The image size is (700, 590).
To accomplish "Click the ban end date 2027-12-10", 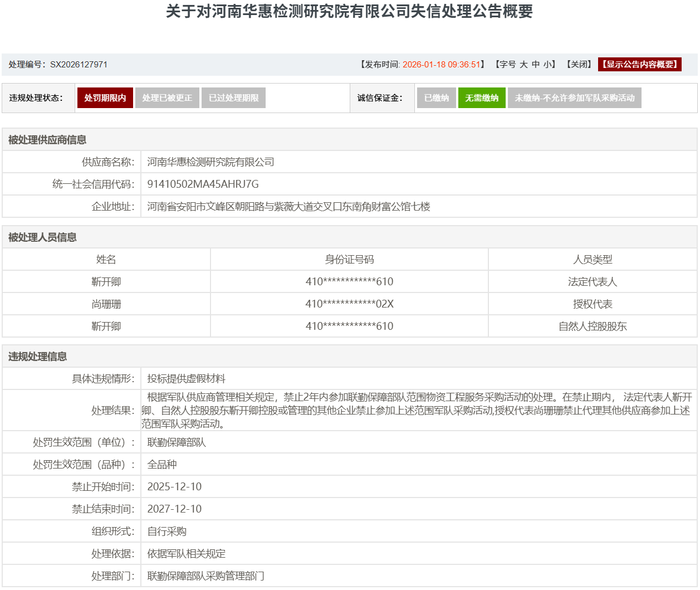I will [174, 509].
